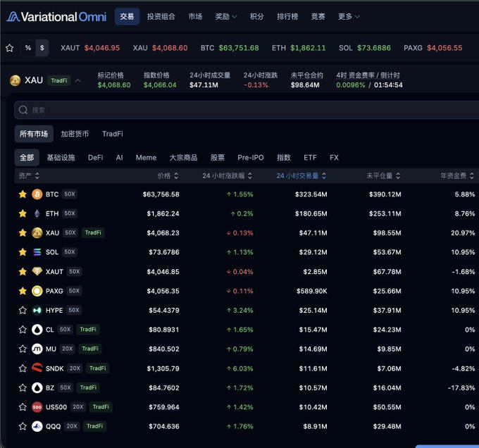The height and width of the screenshot is (448, 479).
Task: Click the Bitcoin coin icon in BTC row
Action: pos(37,194)
